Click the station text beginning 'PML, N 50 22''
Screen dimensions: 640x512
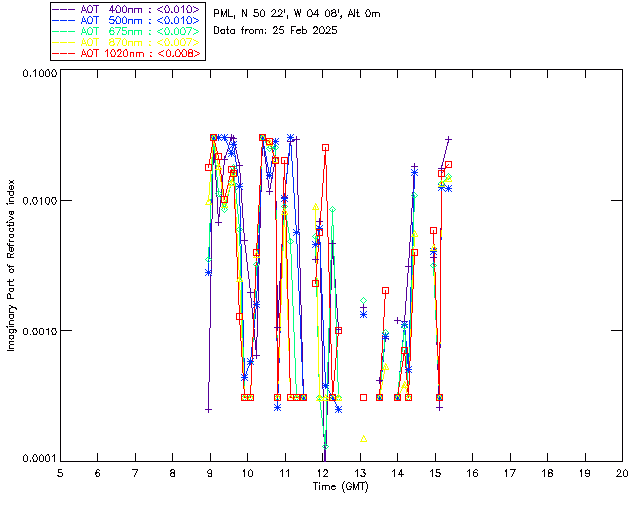[297, 13]
